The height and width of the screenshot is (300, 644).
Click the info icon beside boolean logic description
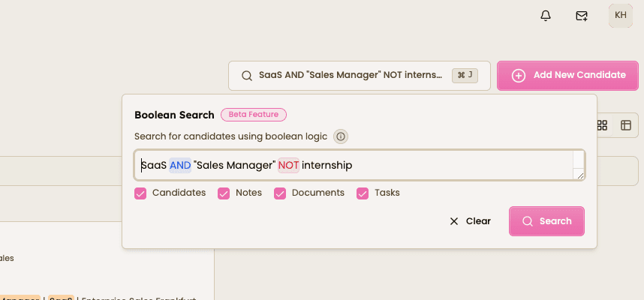[341, 136]
